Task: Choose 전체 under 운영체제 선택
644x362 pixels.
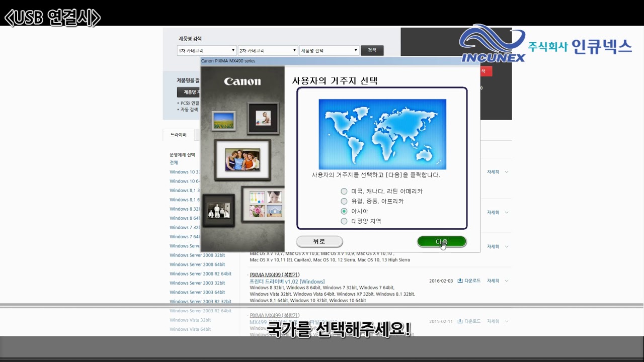Action: click(174, 163)
